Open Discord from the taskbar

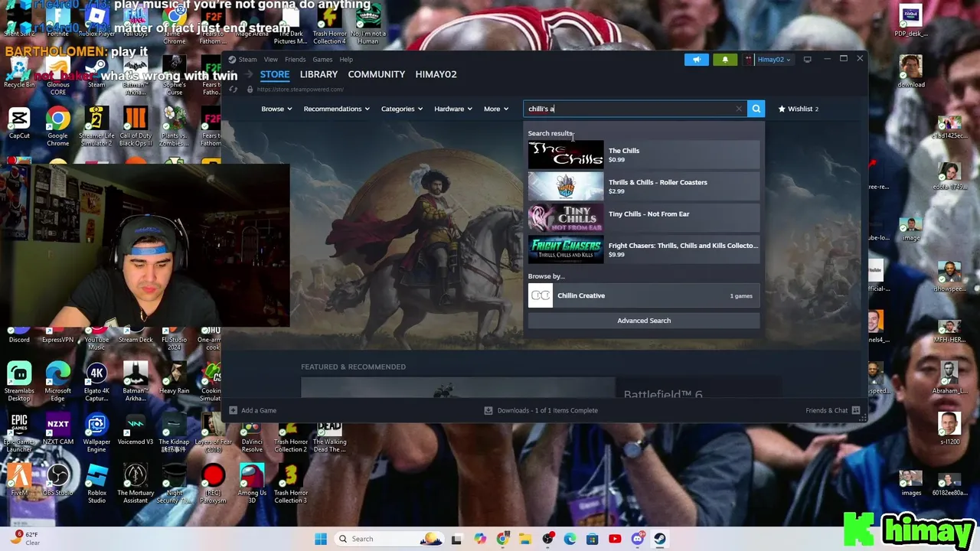coord(637,539)
